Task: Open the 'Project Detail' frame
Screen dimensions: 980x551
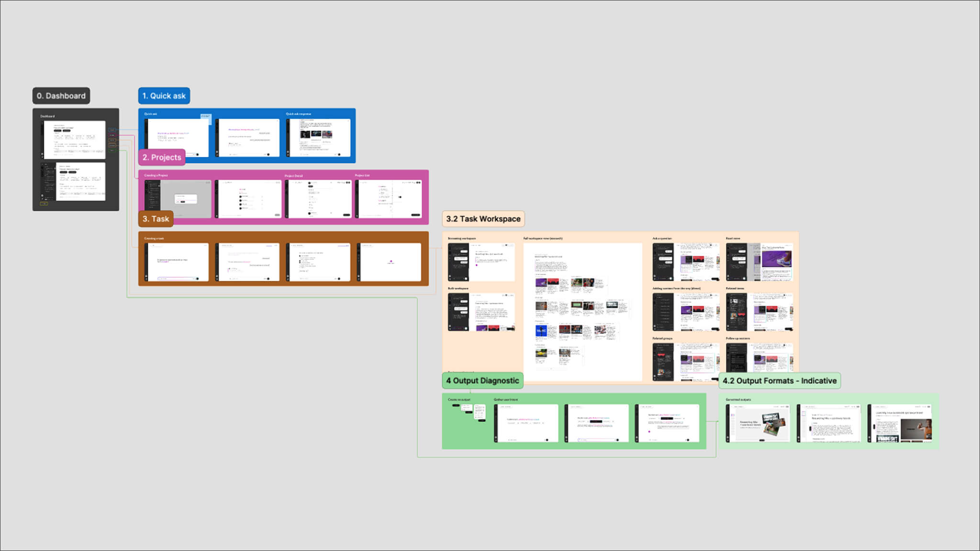Action: pyautogui.click(x=319, y=199)
